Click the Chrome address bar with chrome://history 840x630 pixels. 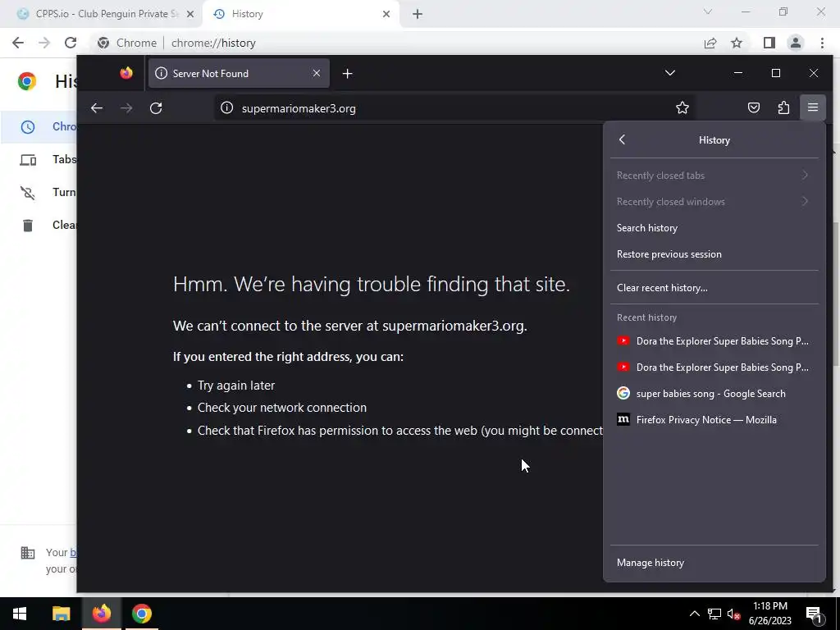coord(396,43)
